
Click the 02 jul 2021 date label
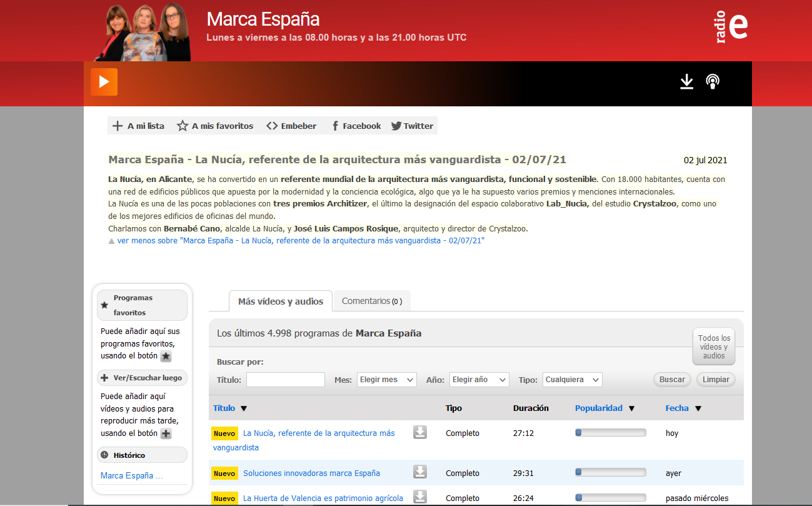pyautogui.click(x=705, y=160)
